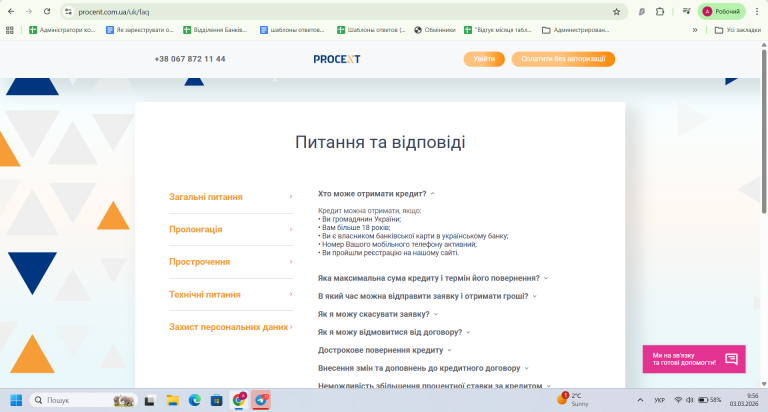The width and height of the screenshot is (768, 412).
Task: Open site information icon in address bar
Action: point(69,12)
